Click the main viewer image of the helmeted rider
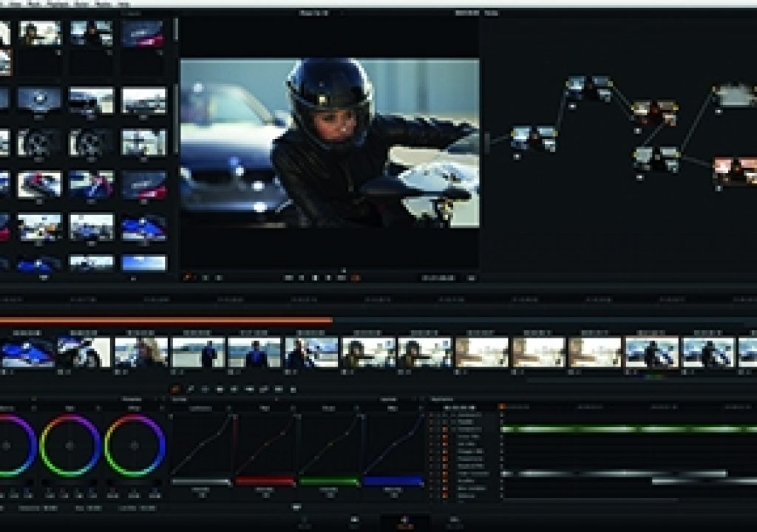 pos(330,143)
